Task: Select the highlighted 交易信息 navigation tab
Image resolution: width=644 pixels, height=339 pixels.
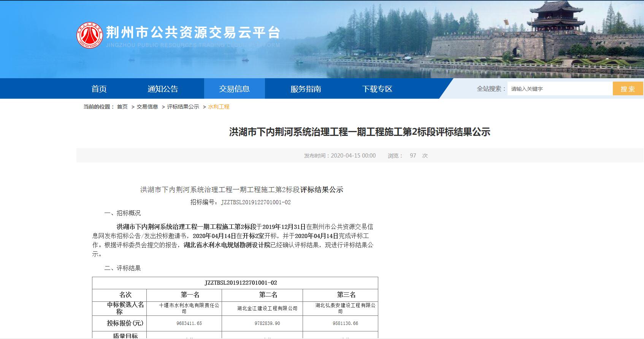Action: (234, 89)
